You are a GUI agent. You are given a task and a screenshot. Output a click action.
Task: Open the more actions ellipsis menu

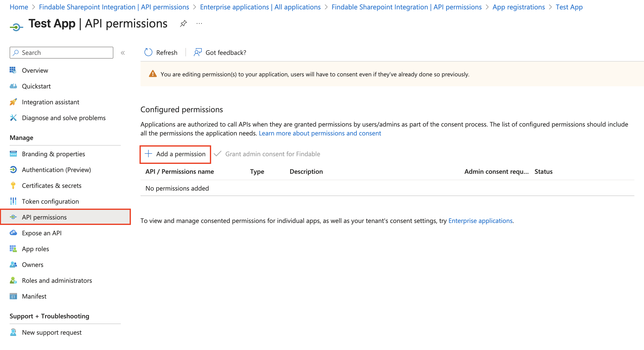[x=199, y=23]
